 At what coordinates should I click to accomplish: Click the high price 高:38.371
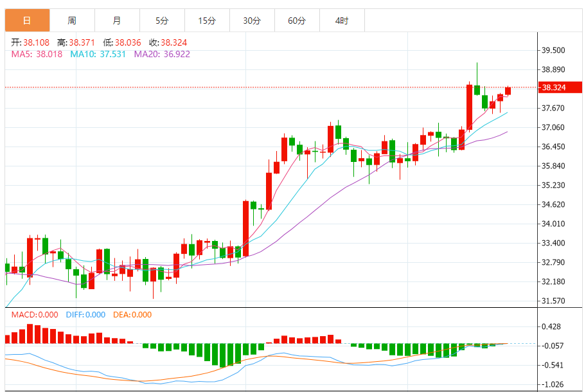coord(76,42)
